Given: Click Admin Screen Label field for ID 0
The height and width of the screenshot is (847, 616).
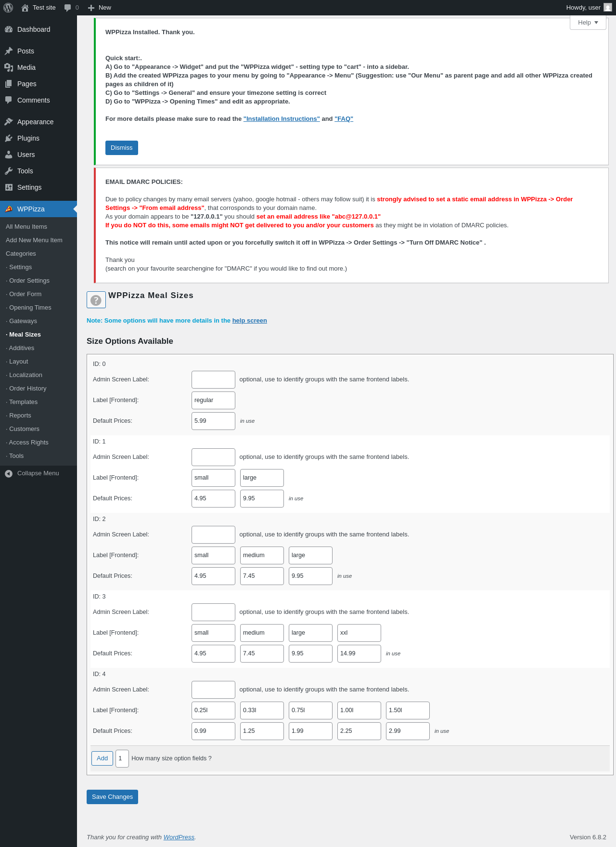Looking at the screenshot, I should pyautogui.click(x=213, y=379).
